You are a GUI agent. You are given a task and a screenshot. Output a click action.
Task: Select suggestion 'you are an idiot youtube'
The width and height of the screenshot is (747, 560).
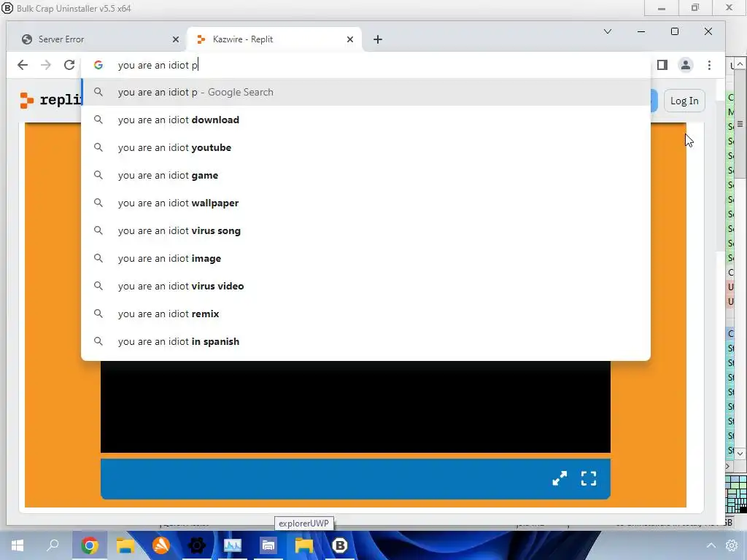[x=366, y=147]
